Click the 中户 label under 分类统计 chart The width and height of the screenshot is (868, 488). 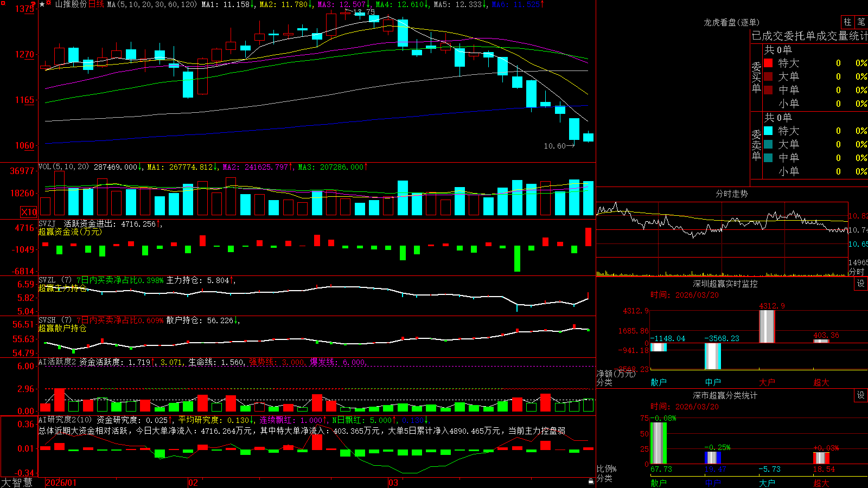tap(713, 483)
